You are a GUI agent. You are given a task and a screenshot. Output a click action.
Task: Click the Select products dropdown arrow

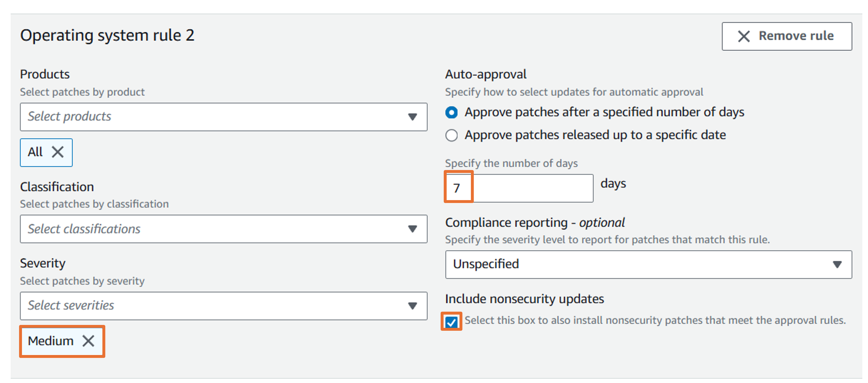pyautogui.click(x=412, y=117)
